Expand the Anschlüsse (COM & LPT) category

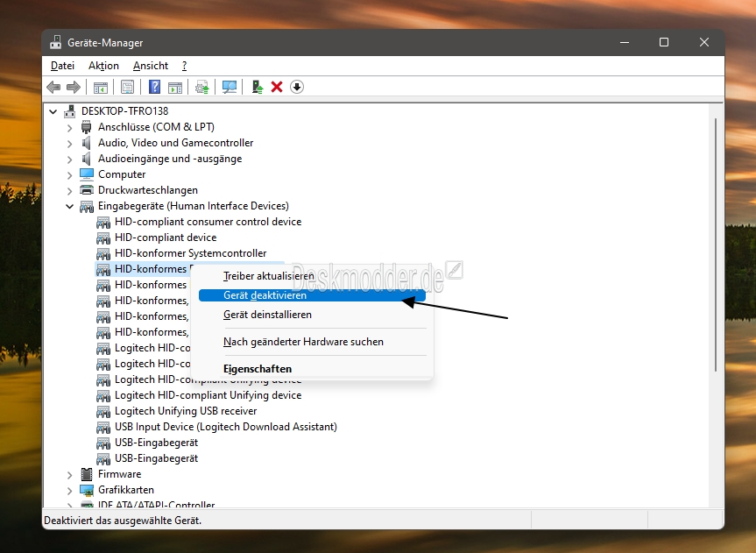pyautogui.click(x=70, y=128)
